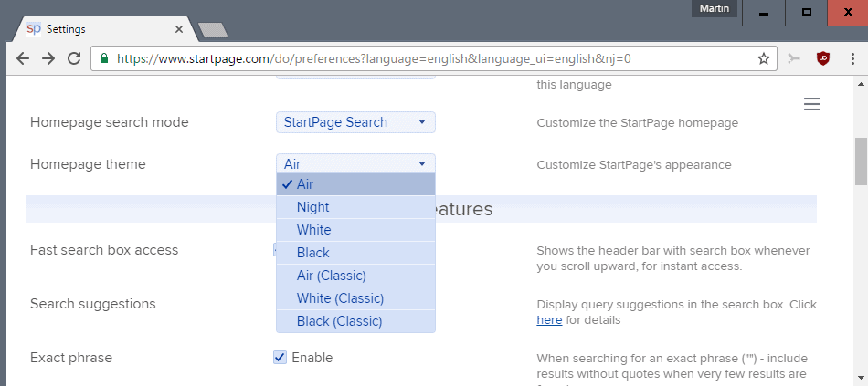Select the Air (Classic) theme

coord(356,276)
